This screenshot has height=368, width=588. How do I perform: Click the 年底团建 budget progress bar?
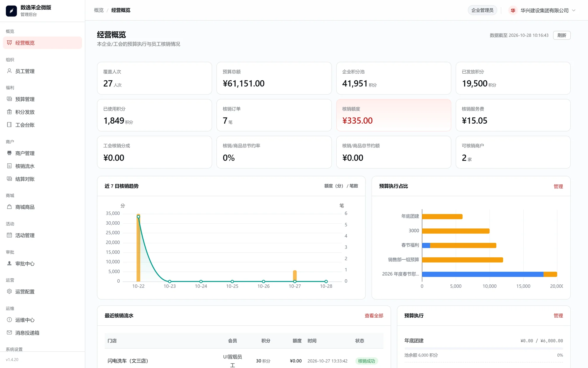[x=484, y=349]
